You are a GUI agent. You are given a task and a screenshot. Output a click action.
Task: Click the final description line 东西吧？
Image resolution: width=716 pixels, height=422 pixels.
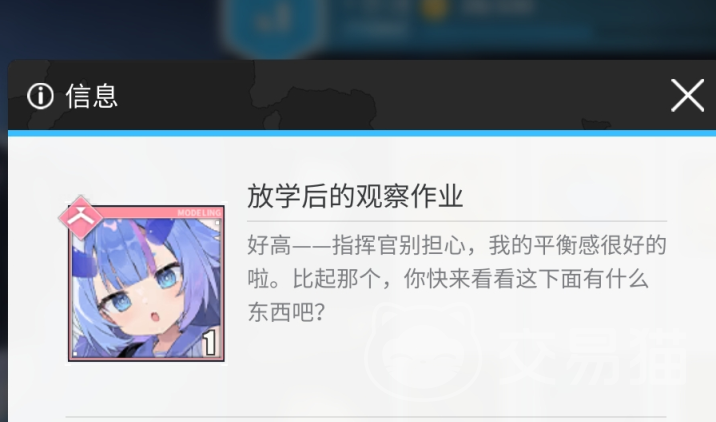coord(286,312)
